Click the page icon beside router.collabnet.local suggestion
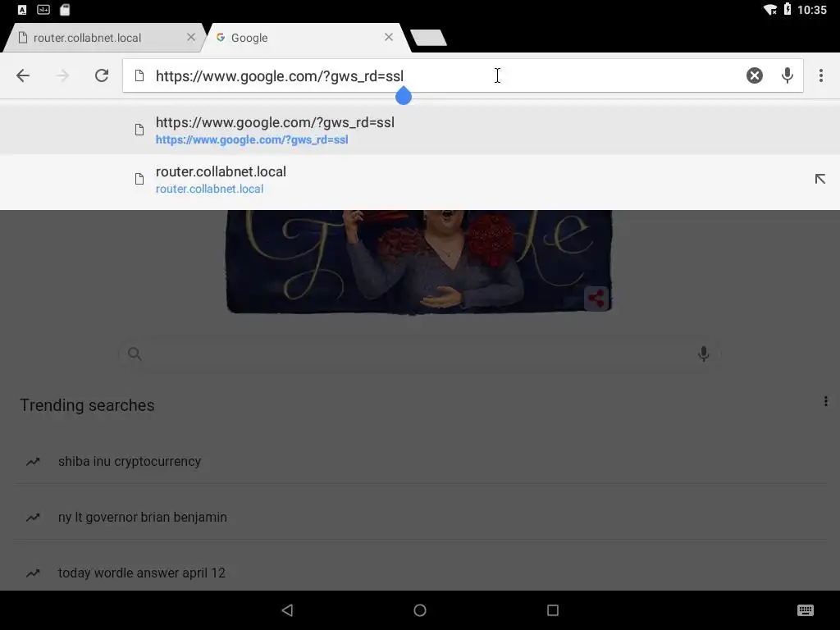This screenshot has height=630, width=840. coord(139,179)
